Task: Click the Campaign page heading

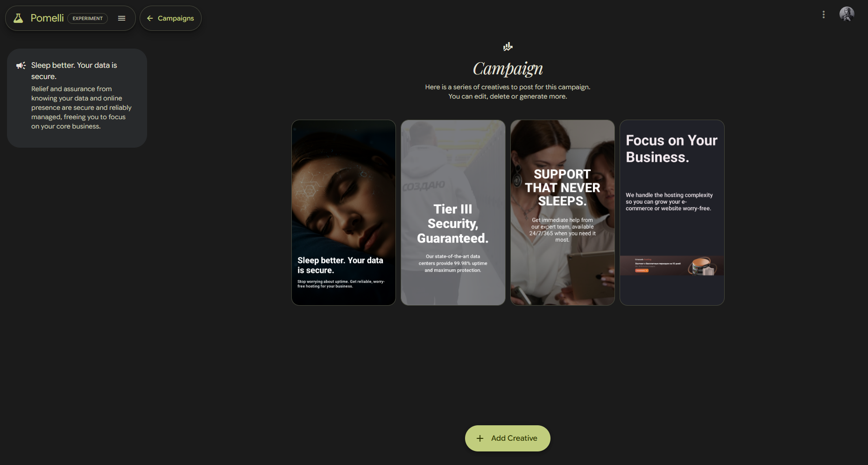Action: click(x=508, y=69)
